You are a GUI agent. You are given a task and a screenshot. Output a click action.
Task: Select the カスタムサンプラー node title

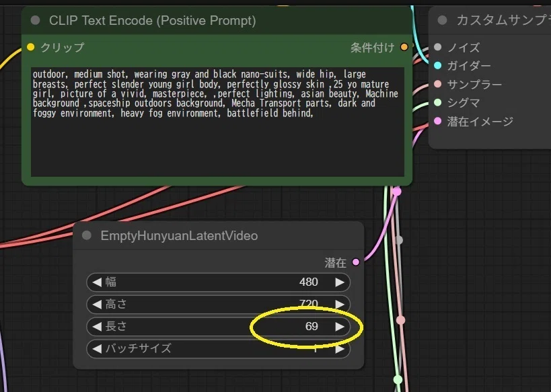tap(503, 20)
